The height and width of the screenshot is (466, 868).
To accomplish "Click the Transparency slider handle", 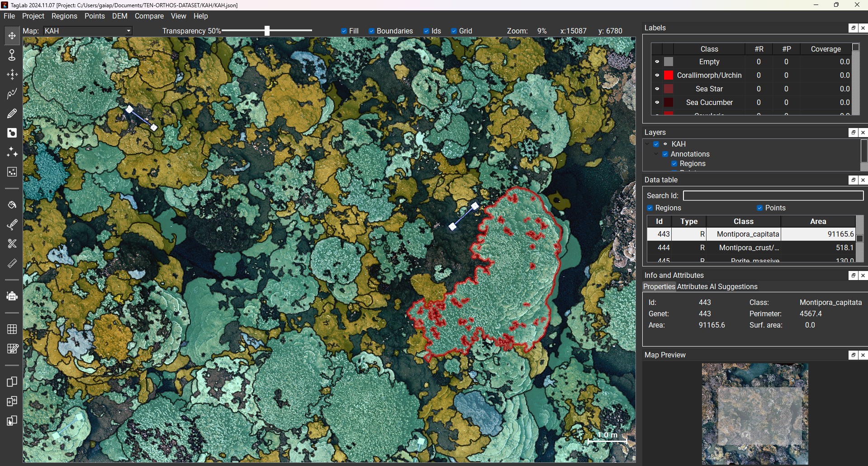I will click(267, 31).
